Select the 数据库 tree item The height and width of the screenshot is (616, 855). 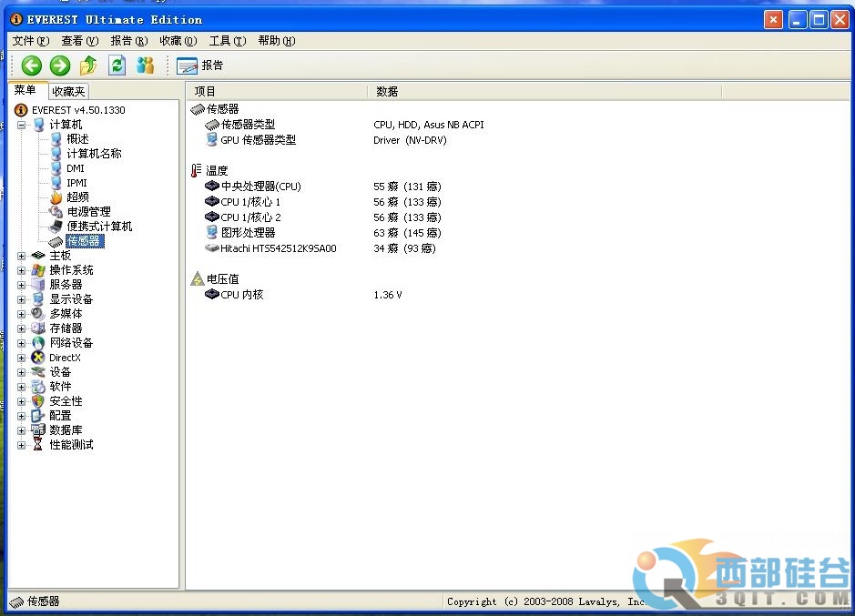coord(66,430)
